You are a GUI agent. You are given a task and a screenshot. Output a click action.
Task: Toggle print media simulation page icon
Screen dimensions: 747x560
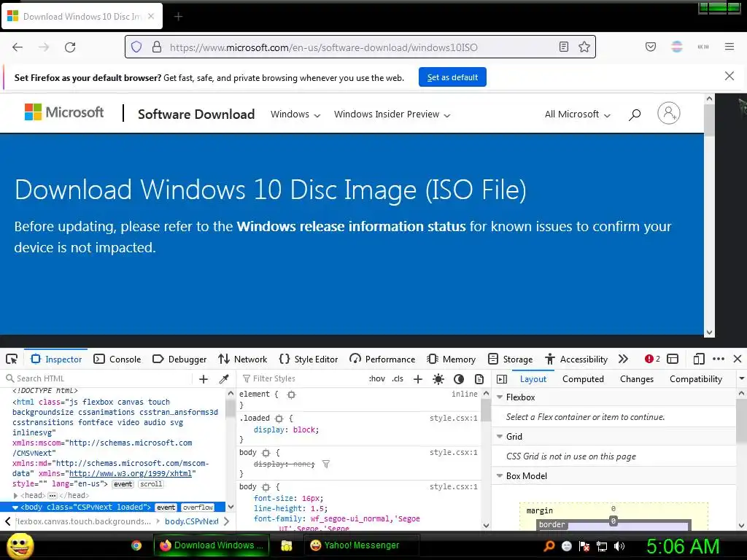479,379
